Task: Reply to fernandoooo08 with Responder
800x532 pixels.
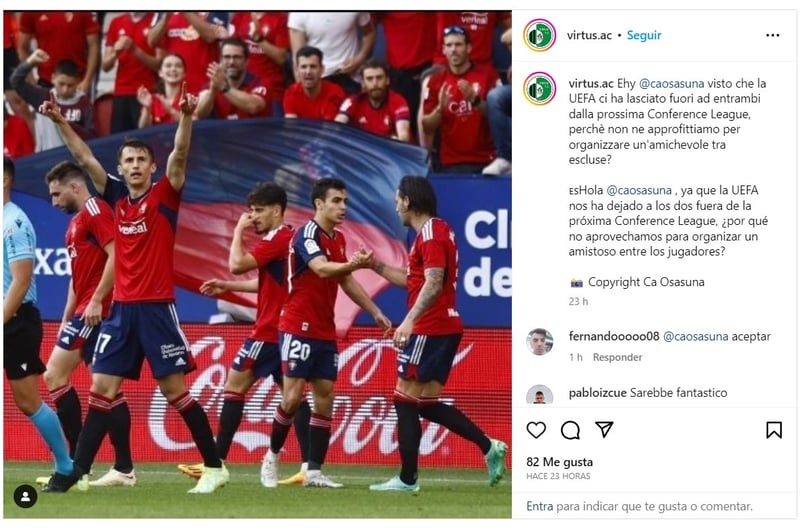Action: pyautogui.click(x=617, y=357)
